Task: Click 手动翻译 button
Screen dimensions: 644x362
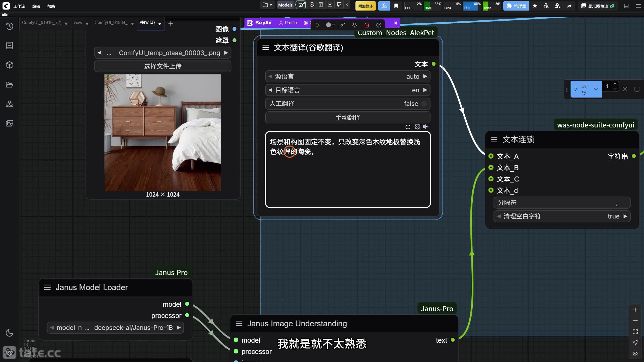Action: 348,117
